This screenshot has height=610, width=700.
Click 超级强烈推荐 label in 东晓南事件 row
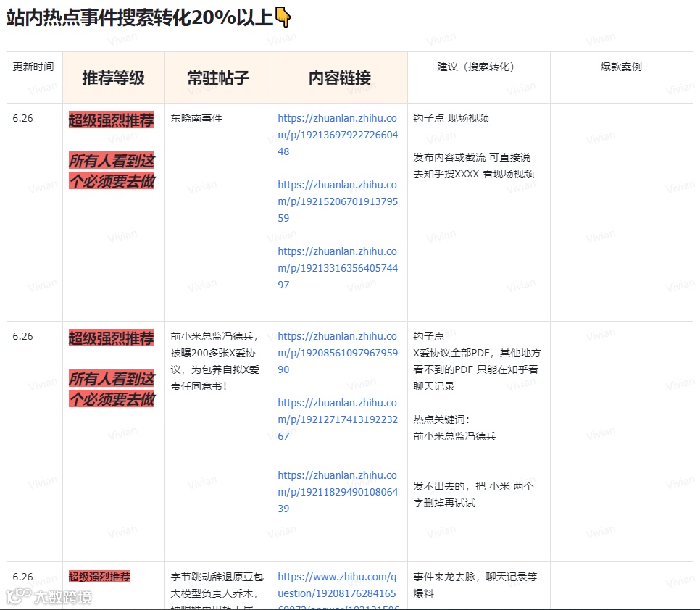pyautogui.click(x=111, y=120)
